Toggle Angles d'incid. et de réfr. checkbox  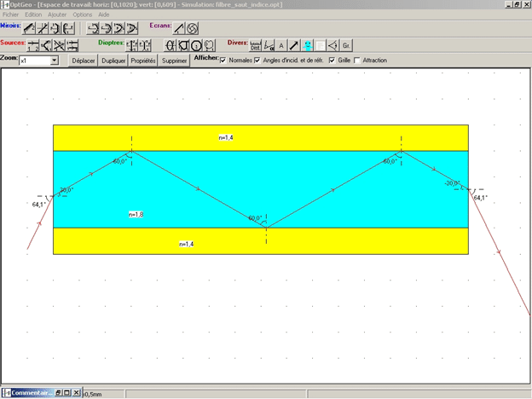pyautogui.click(x=257, y=61)
